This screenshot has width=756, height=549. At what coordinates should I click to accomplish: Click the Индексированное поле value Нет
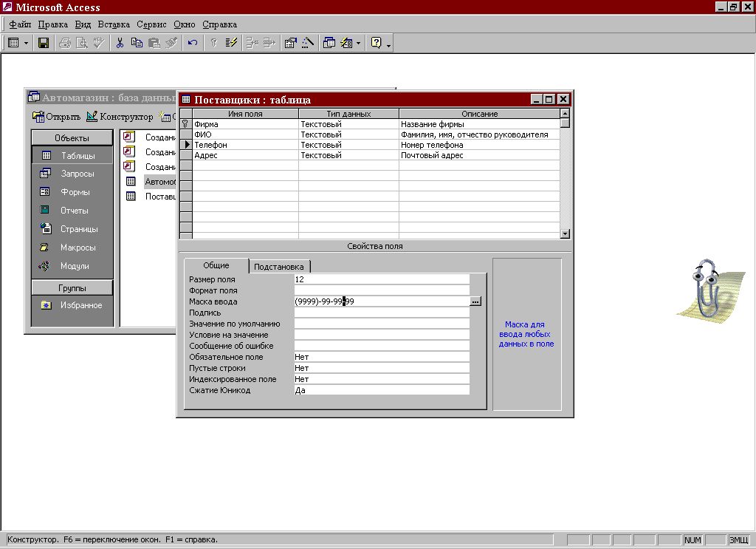click(x=382, y=379)
